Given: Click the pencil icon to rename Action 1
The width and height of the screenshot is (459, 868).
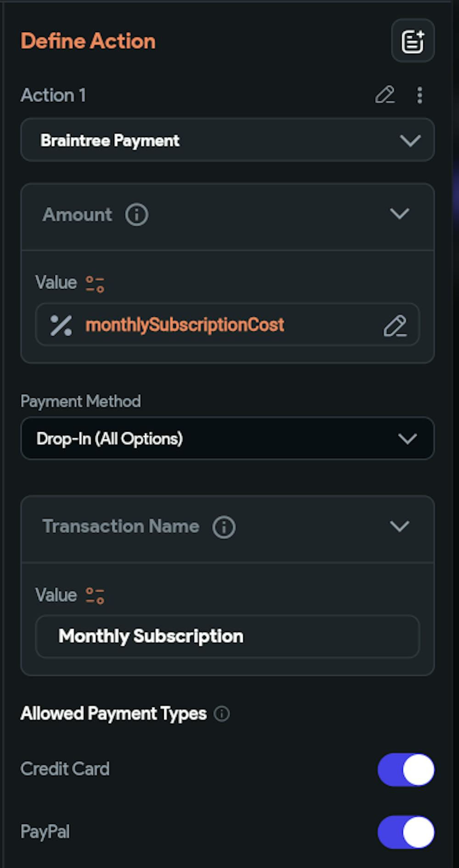Looking at the screenshot, I should coord(385,95).
